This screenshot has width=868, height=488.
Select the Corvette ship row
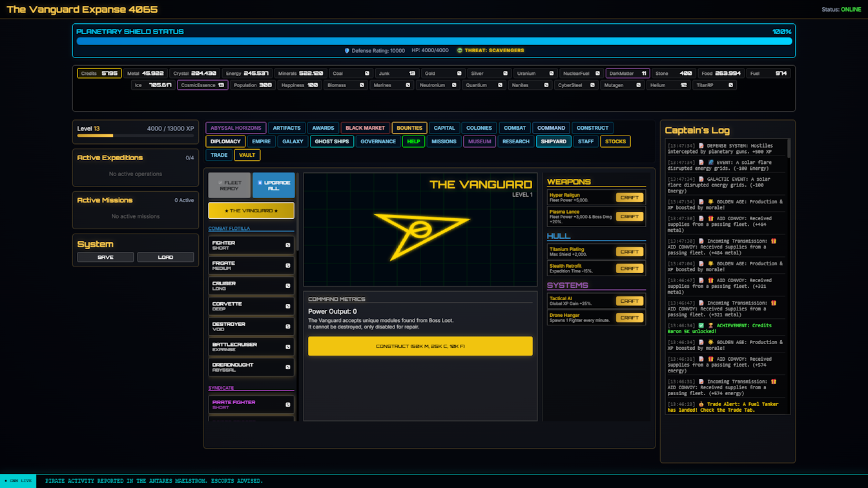click(x=251, y=306)
